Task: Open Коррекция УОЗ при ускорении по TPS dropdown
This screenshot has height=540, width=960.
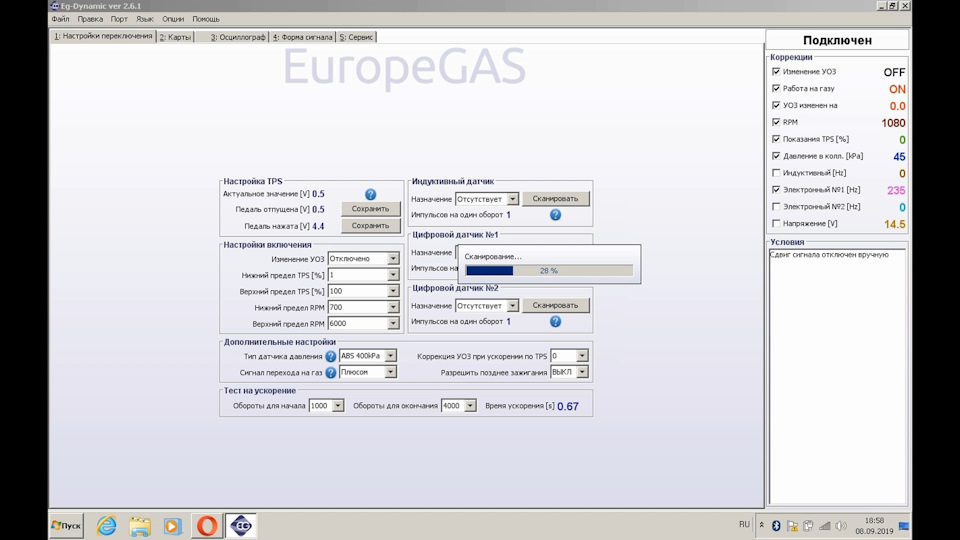Action: click(582, 356)
